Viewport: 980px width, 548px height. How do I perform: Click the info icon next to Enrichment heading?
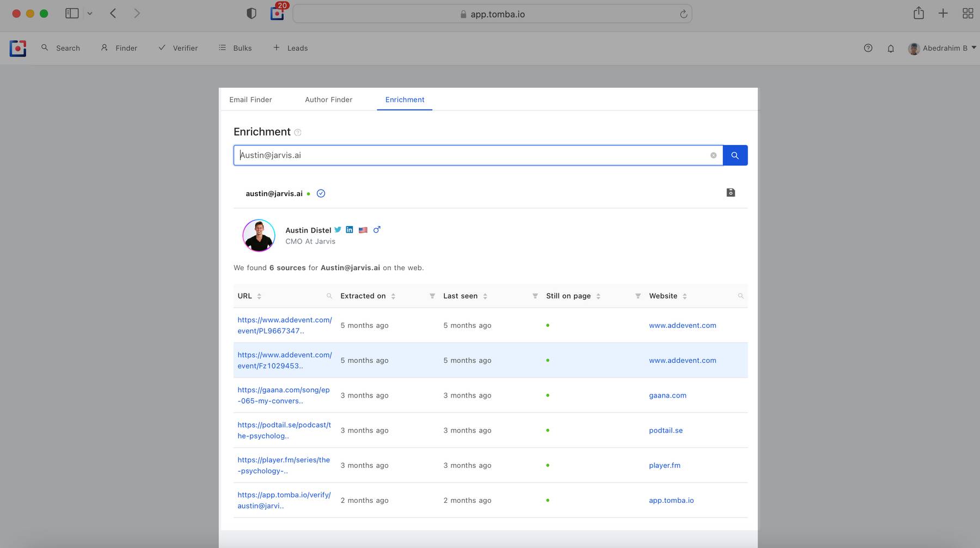pyautogui.click(x=298, y=132)
